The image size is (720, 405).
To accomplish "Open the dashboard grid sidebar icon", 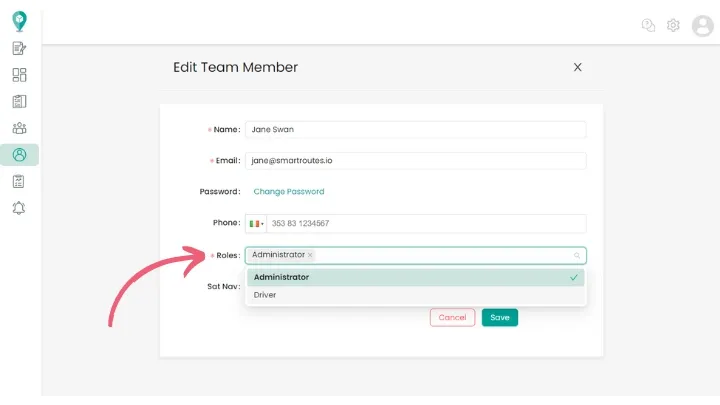I will [19, 75].
